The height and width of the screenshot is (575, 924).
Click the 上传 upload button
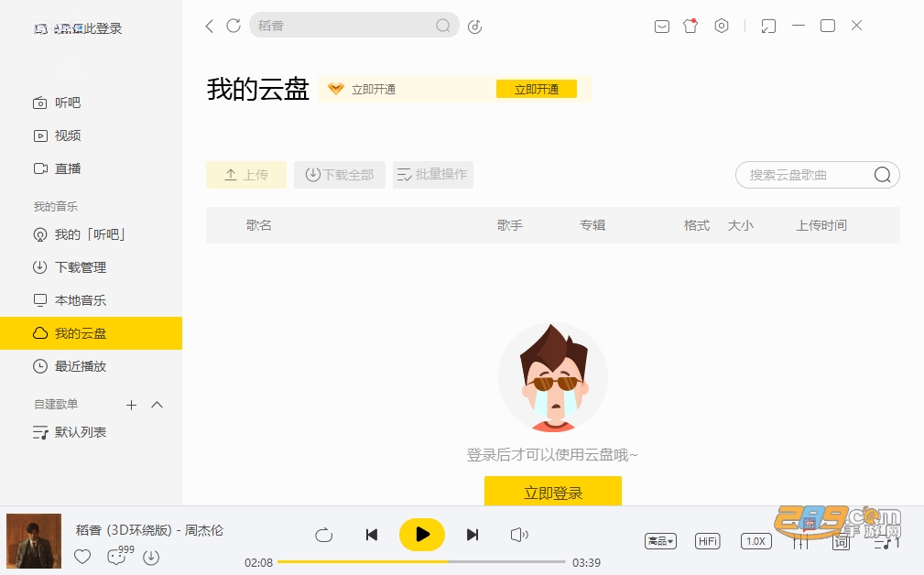(246, 175)
